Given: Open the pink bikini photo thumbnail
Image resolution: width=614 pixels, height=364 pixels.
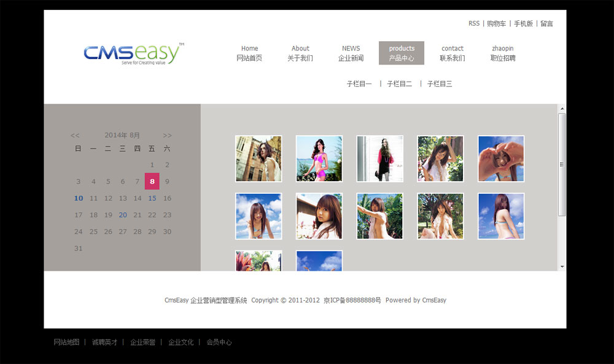Looking at the screenshot, I should point(319,159).
